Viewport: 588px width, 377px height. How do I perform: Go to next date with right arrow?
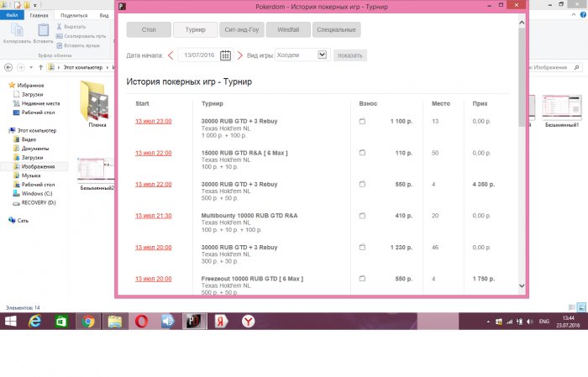240,55
